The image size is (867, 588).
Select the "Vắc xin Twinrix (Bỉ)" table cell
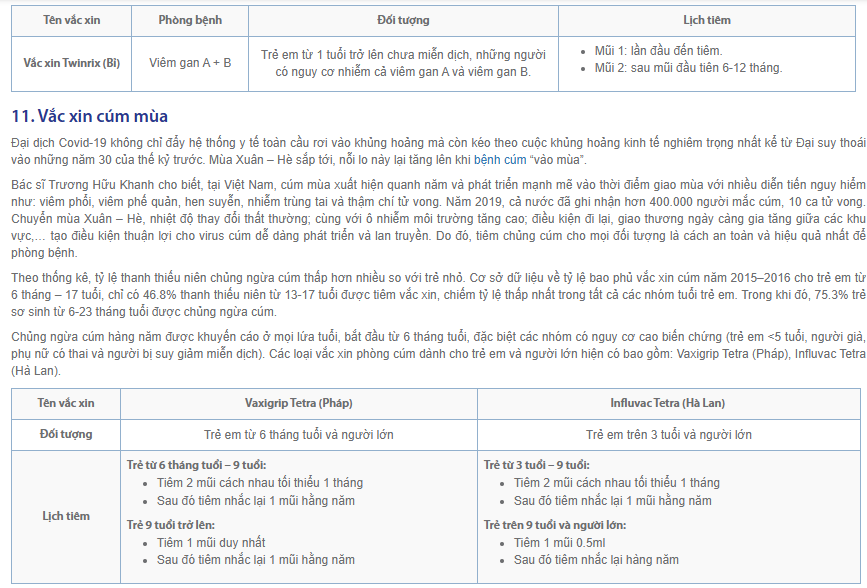[x=71, y=62]
